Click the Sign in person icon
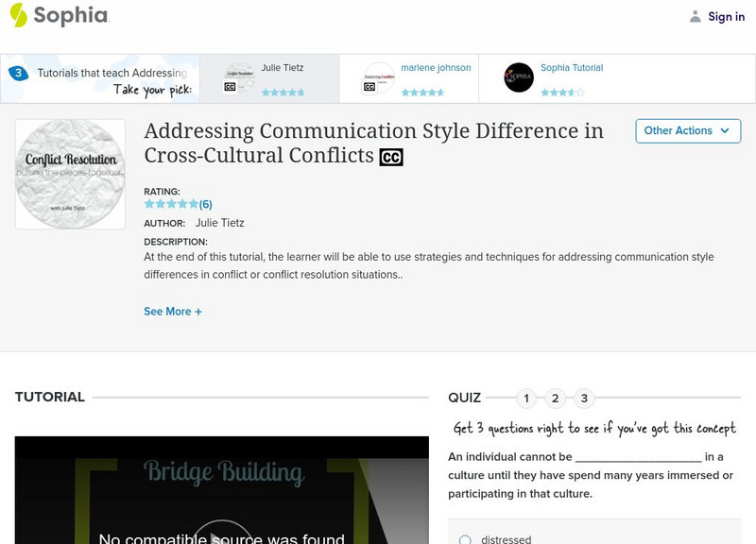This screenshot has height=544, width=756. (x=694, y=15)
